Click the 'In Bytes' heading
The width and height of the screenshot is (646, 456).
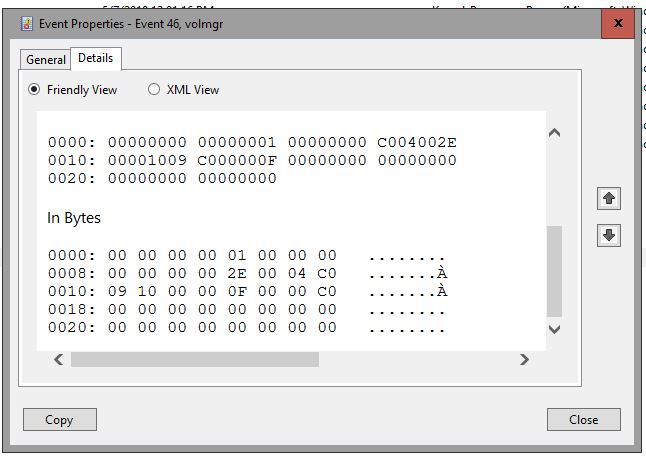(x=74, y=218)
